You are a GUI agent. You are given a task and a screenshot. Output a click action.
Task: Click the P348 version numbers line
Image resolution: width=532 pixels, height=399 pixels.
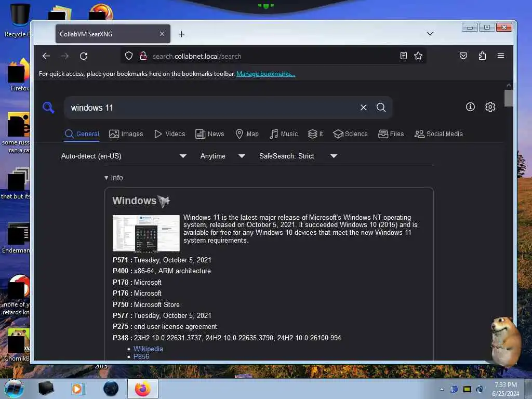[x=227, y=338]
